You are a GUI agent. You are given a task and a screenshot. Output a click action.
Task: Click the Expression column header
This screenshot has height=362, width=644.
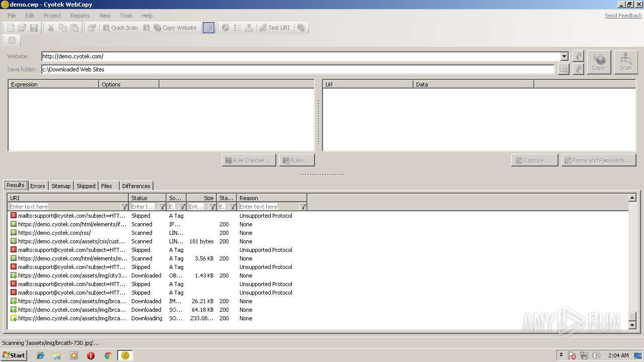point(53,84)
